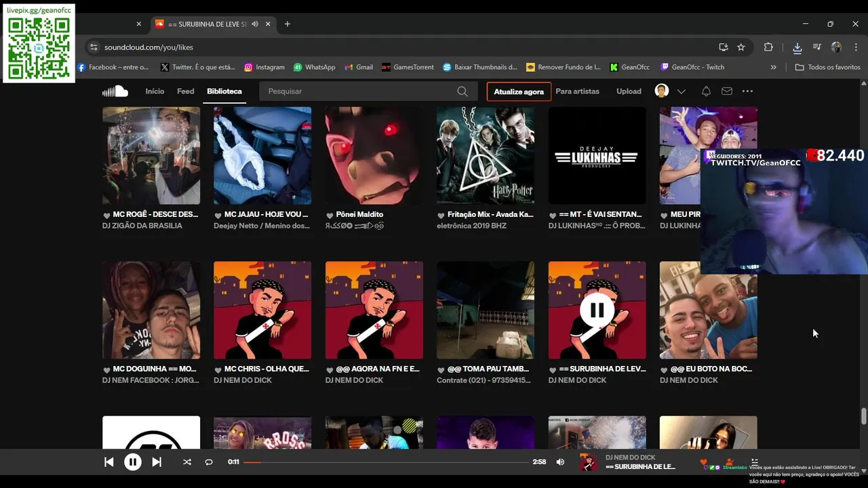Expand the hidden bookmarks chevron

pyautogui.click(x=773, y=67)
